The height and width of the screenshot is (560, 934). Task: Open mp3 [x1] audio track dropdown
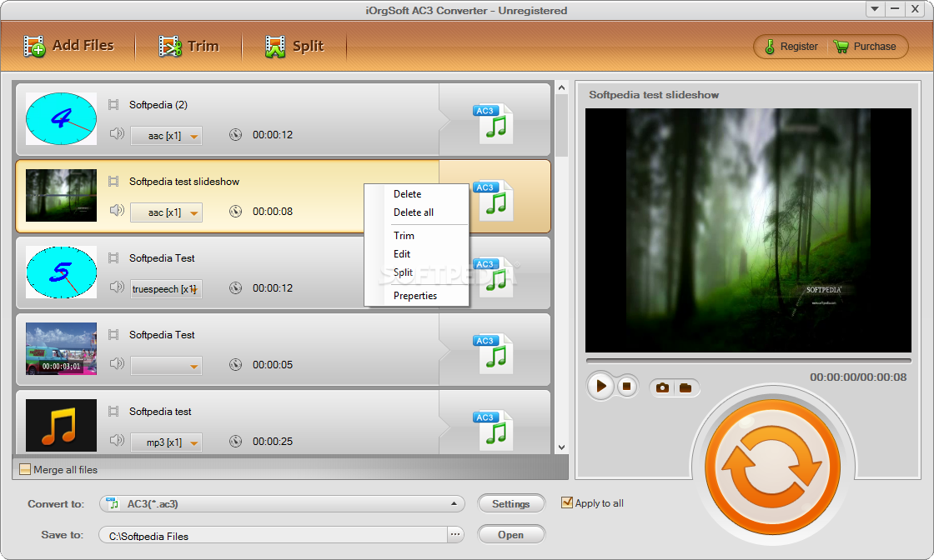(166, 442)
